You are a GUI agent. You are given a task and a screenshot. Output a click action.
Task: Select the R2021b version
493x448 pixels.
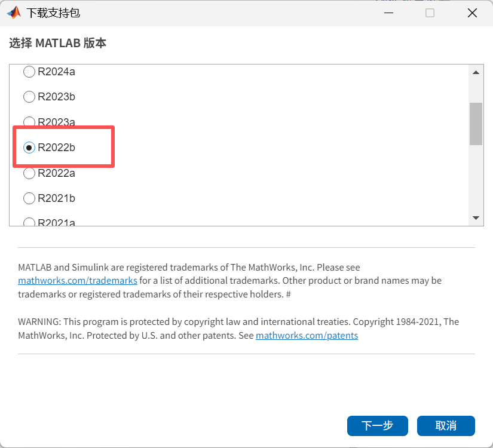[29, 198]
